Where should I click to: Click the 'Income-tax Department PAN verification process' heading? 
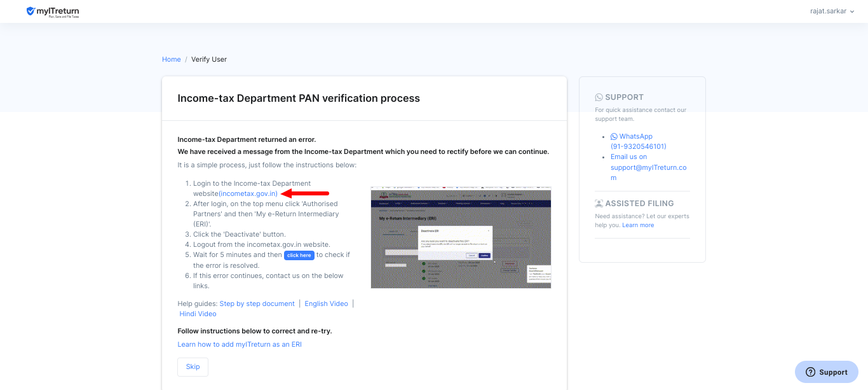point(299,99)
